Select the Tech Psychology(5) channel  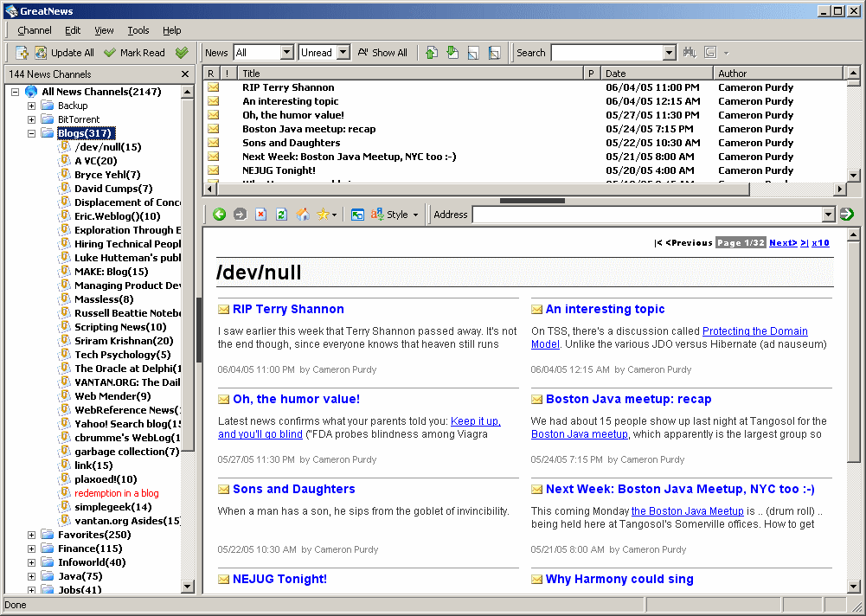123,355
